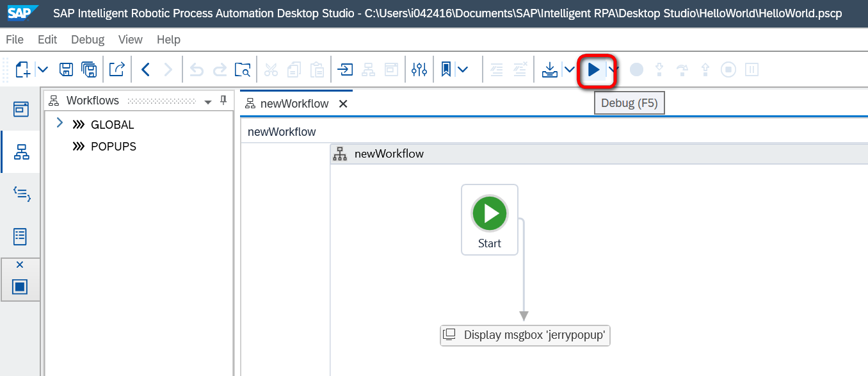
Task: Open the View menu
Action: coord(131,40)
